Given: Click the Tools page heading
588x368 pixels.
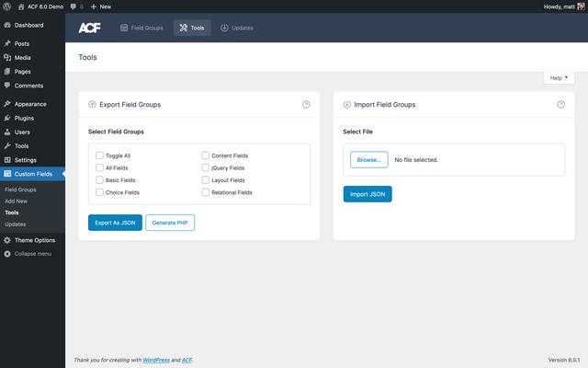Looking at the screenshot, I should tap(88, 57).
